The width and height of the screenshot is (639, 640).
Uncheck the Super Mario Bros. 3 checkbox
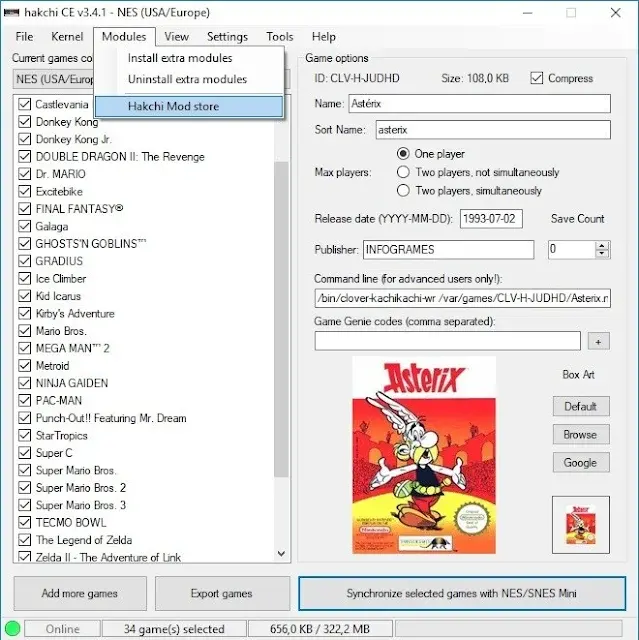pos(25,505)
